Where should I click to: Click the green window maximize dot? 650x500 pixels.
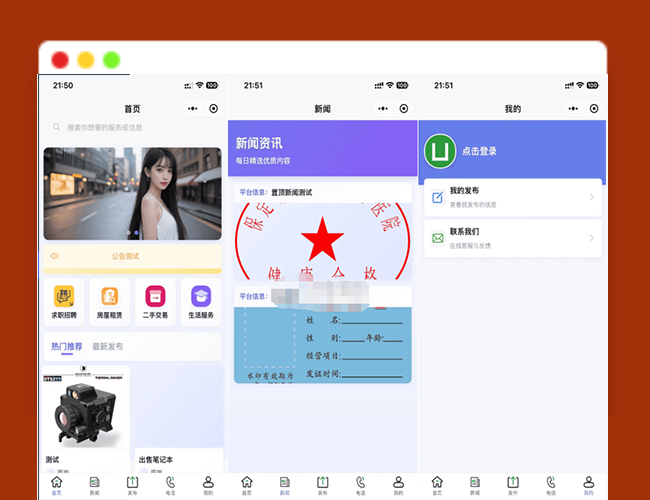click(x=112, y=60)
